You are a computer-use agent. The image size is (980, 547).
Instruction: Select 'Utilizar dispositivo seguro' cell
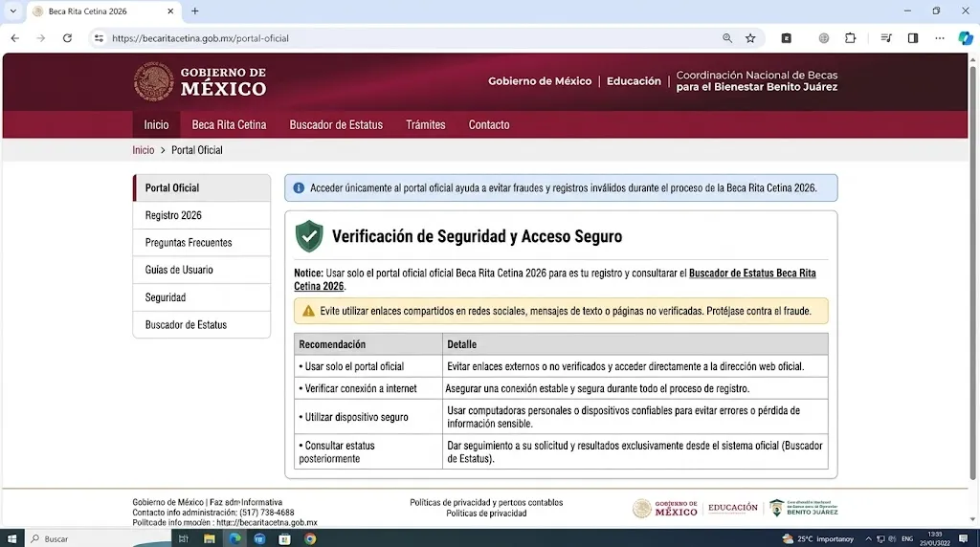click(368, 417)
